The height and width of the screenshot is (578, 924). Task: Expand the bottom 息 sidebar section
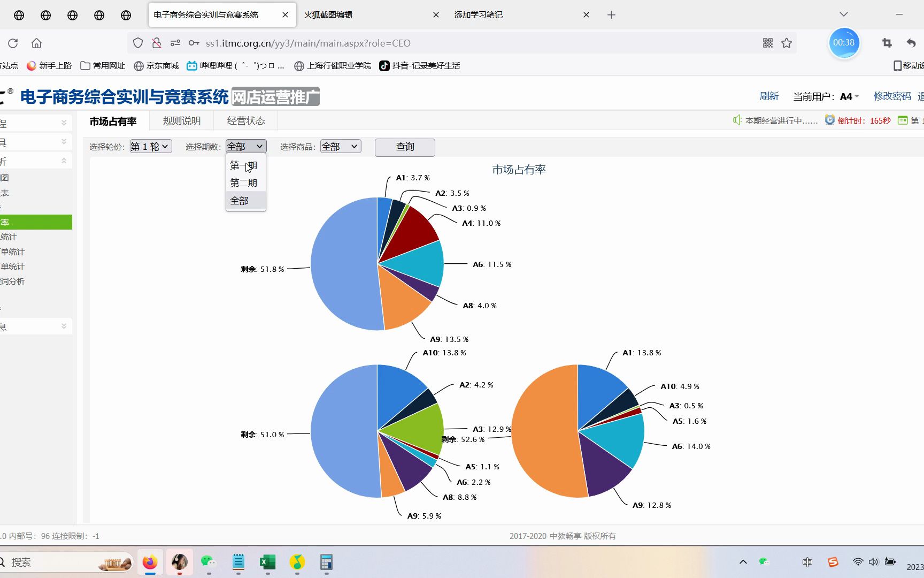pos(64,326)
